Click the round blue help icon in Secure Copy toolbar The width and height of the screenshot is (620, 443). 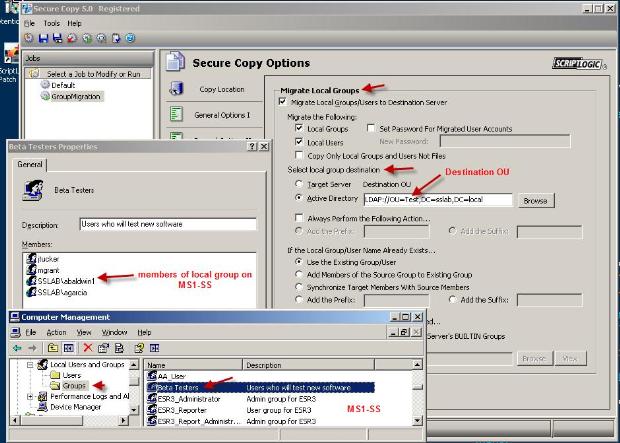(x=130, y=38)
